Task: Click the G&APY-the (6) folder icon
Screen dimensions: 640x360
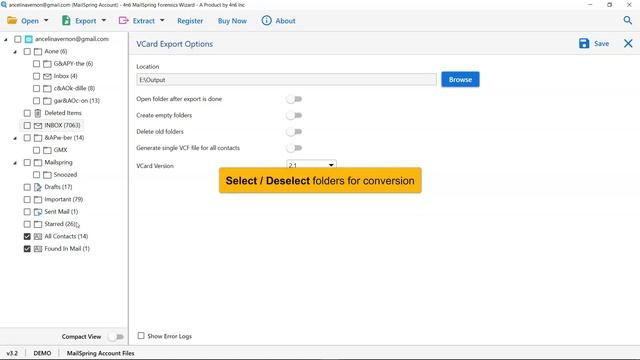Action: (47, 64)
